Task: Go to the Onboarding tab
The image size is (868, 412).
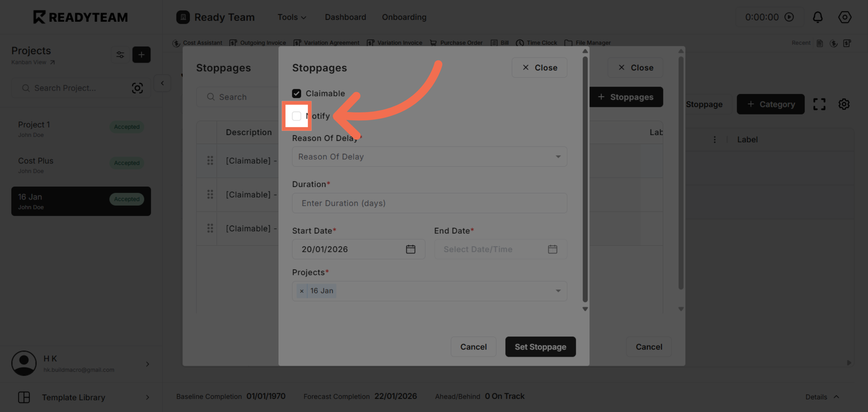Action: click(404, 17)
